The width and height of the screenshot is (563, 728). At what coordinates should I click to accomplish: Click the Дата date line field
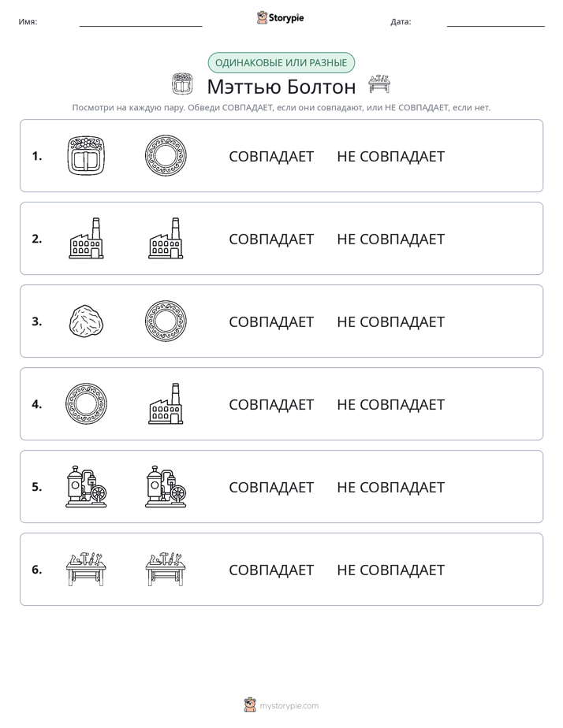[496, 22]
